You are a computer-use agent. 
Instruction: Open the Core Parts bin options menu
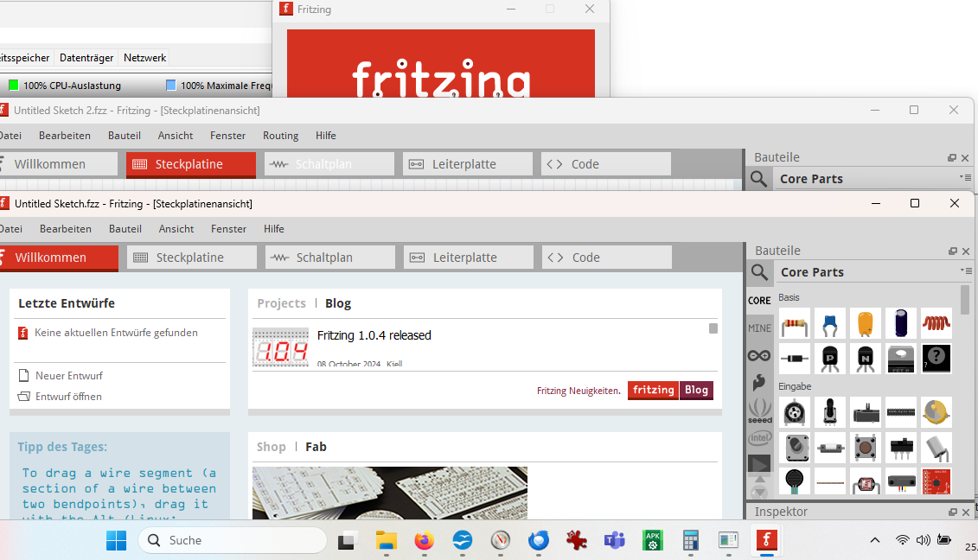[x=964, y=271]
